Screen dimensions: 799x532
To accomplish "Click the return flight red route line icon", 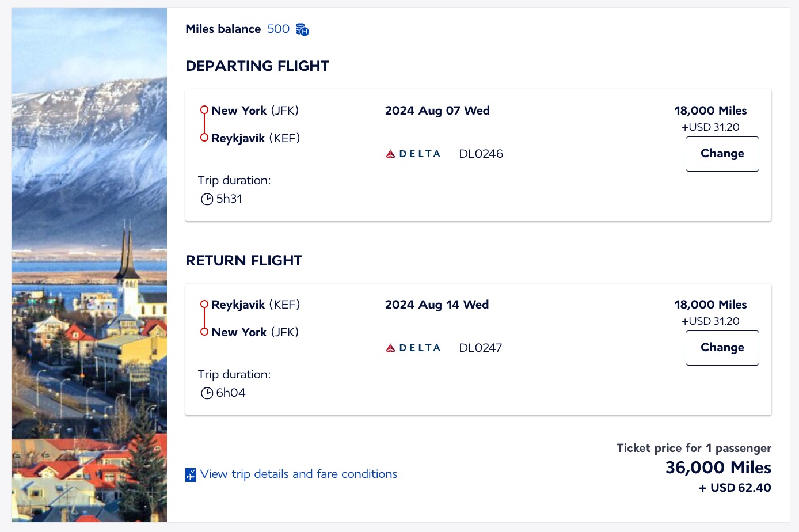I will 204,318.
